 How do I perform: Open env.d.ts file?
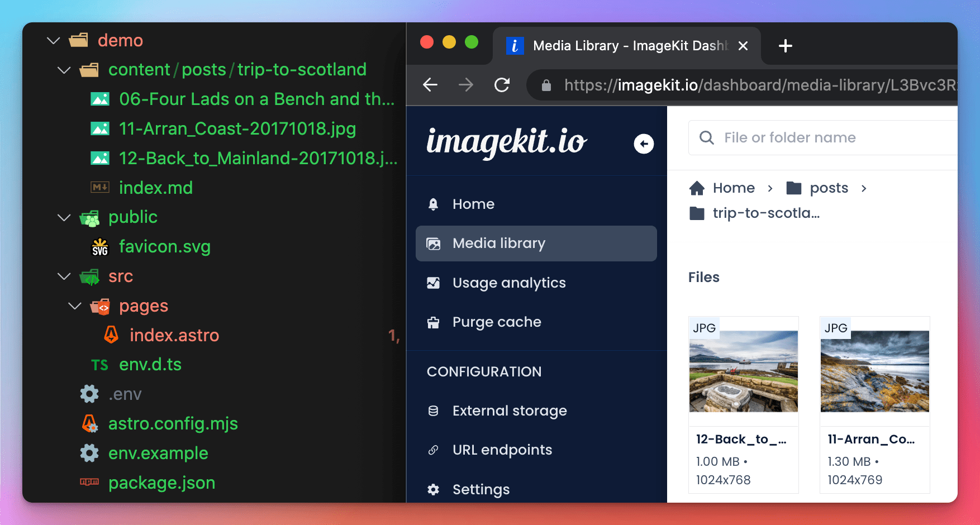150,365
